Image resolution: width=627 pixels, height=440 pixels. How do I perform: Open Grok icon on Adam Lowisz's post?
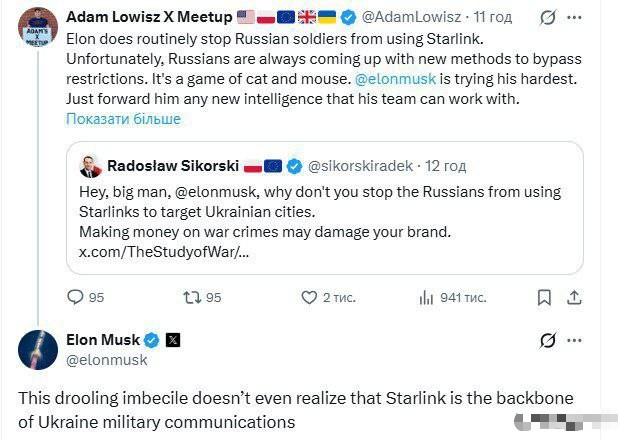pyautogui.click(x=547, y=18)
